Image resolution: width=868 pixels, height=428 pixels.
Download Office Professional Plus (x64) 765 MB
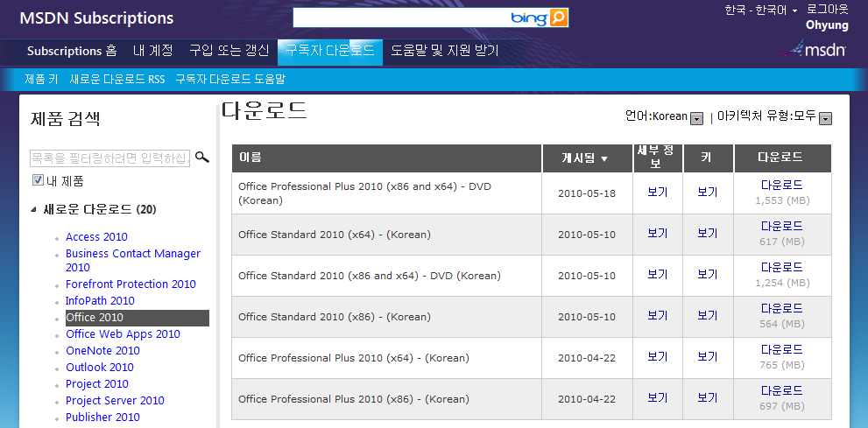pyautogui.click(x=781, y=349)
